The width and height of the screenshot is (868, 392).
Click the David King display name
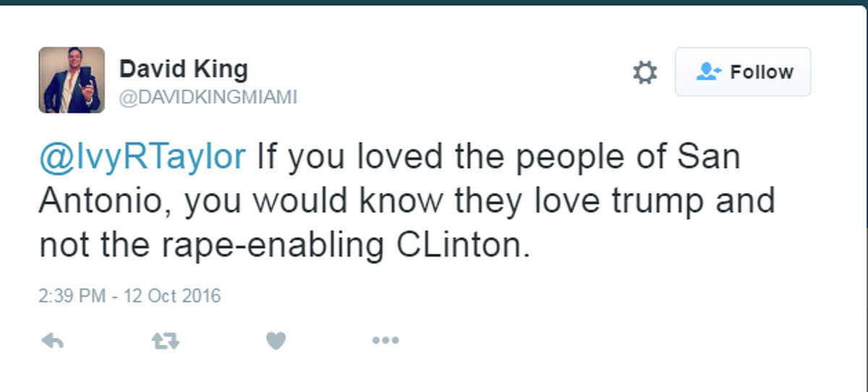(x=183, y=69)
